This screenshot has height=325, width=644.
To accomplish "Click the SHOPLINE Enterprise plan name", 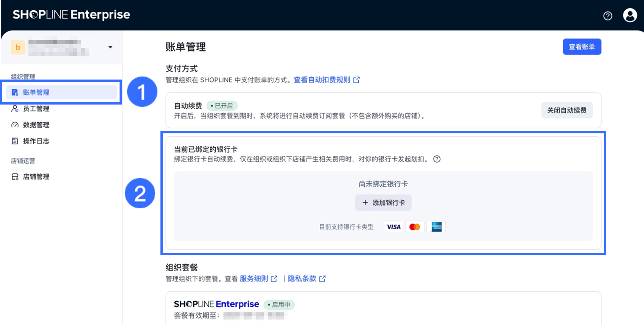I will 216,304.
